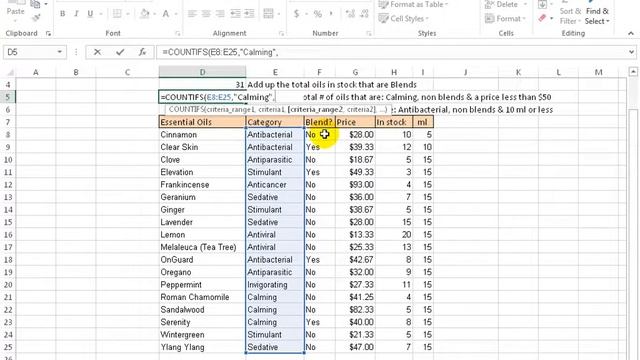Screen dimensions: 640x360
Task: Apply Percent Style format
Action: pyautogui.click(x=318, y=14)
